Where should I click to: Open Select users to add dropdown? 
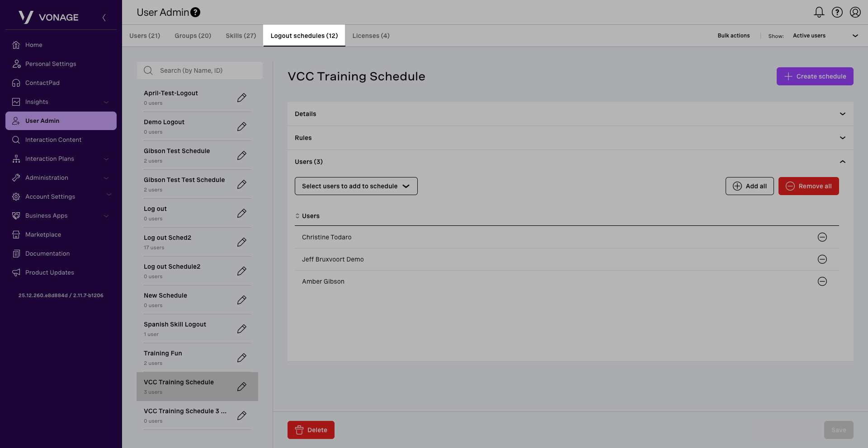356,186
